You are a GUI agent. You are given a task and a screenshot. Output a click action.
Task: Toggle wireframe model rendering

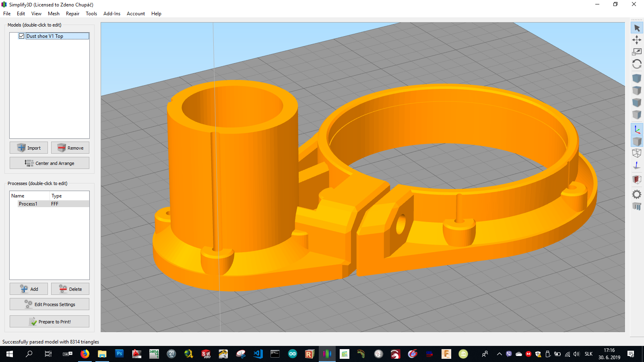pos(637,153)
